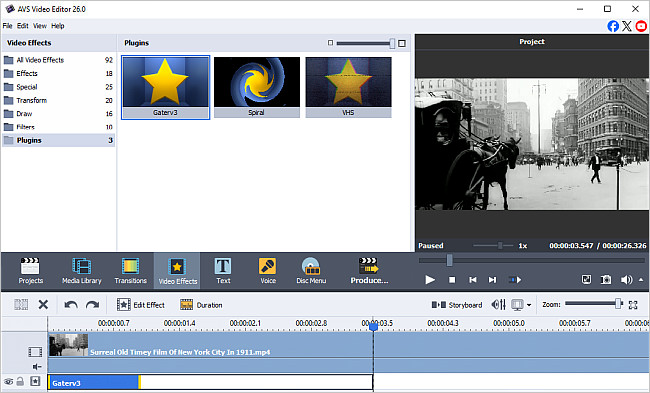This screenshot has width=650, height=393.
Task: Open the Text tool
Action: click(x=223, y=271)
